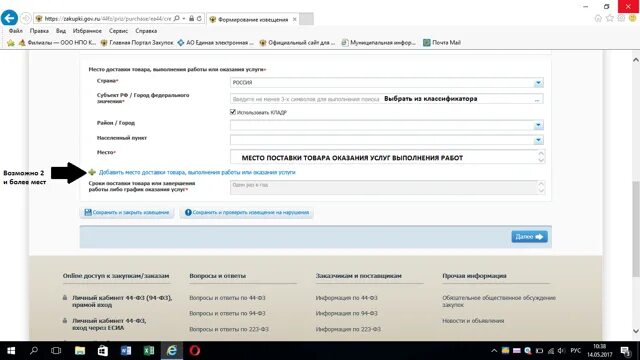Open the Правка menu
The width and height of the screenshot is (640, 360).
click(39, 31)
